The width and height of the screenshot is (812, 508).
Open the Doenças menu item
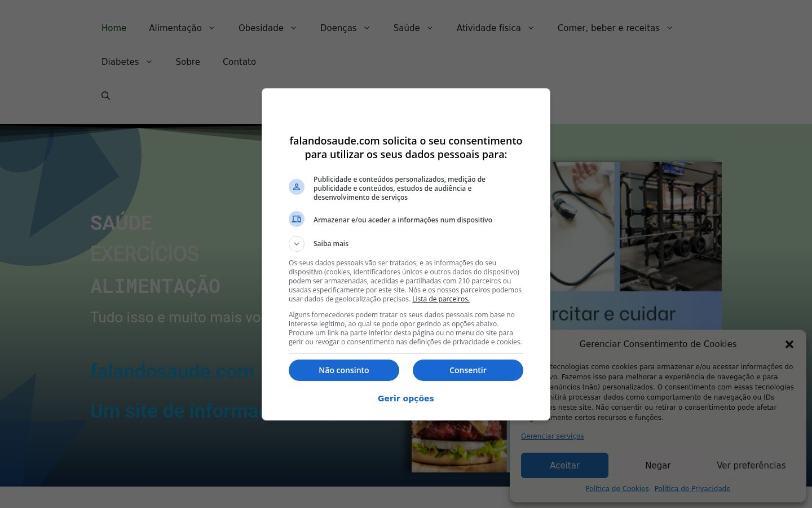tap(338, 28)
